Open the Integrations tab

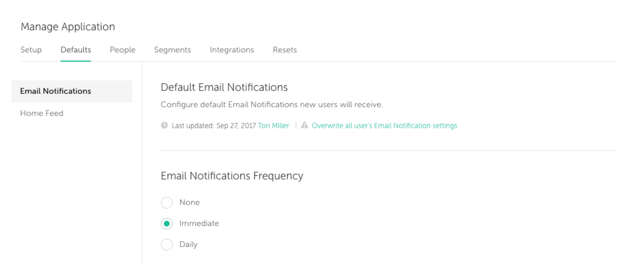(x=232, y=50)
